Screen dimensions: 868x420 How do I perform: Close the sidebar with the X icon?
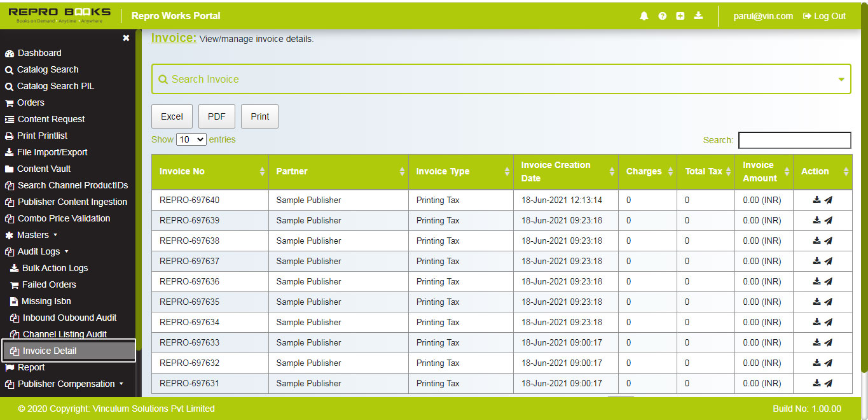125,38
